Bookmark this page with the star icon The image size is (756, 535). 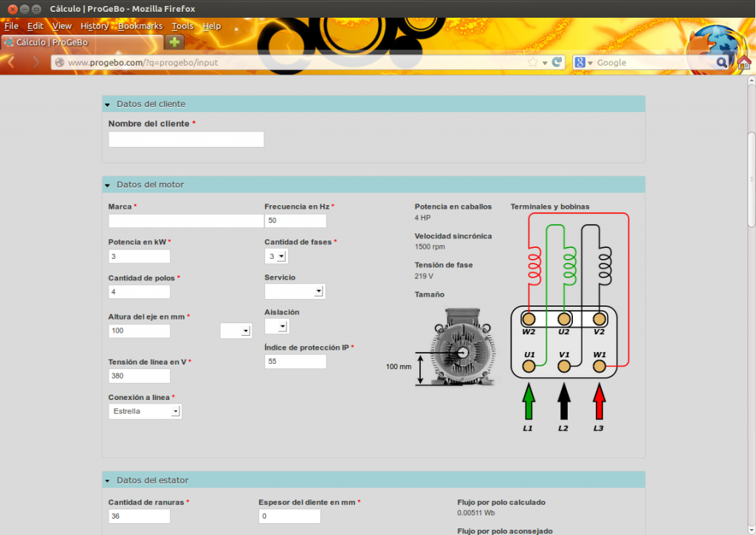pos(532,63)
